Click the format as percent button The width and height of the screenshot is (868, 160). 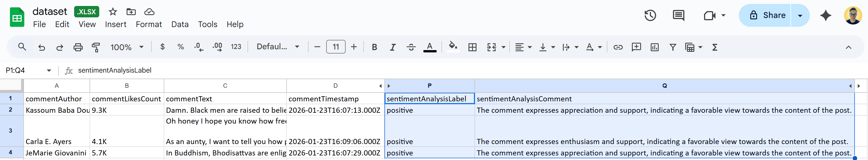tap(181, 47)
